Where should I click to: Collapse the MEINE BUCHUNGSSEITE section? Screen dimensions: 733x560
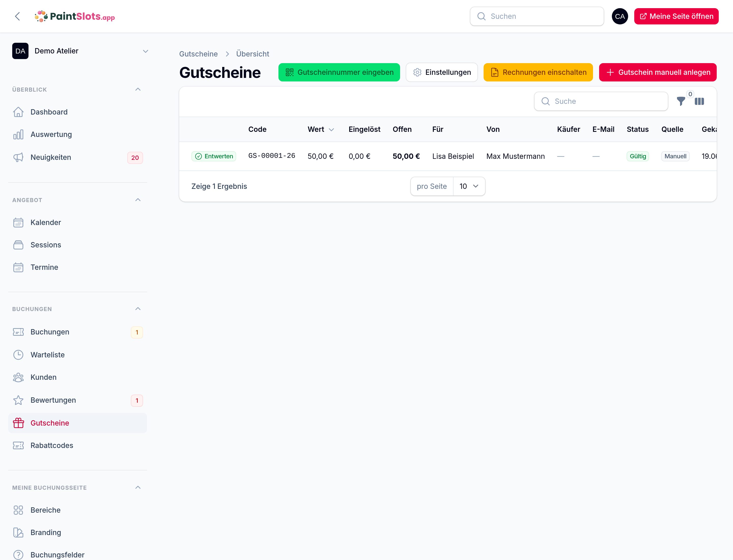tap(138, 487)
